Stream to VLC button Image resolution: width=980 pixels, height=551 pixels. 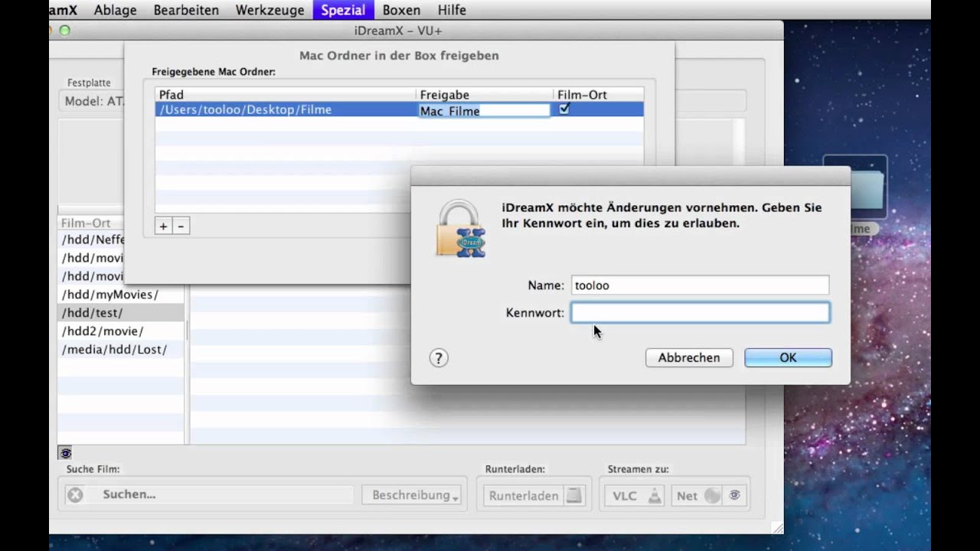[x=635, y=496]
